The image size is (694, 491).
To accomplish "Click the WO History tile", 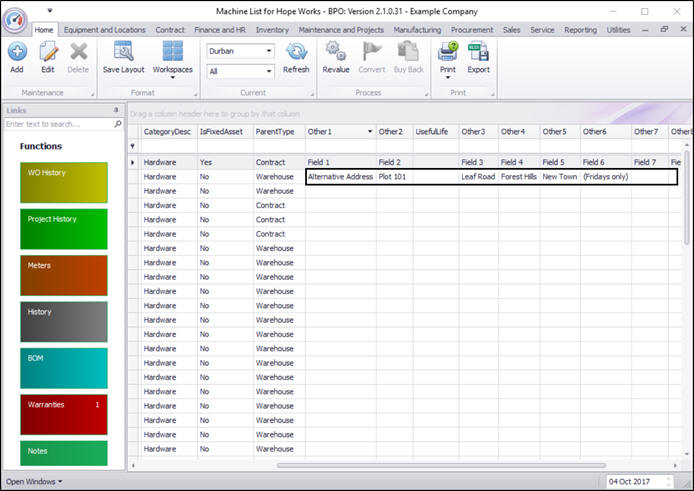I will 64,182.
